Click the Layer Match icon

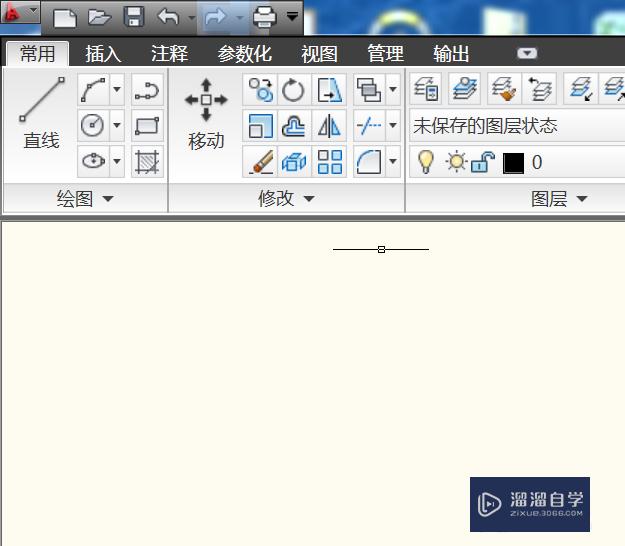click(x=504, y=89)
